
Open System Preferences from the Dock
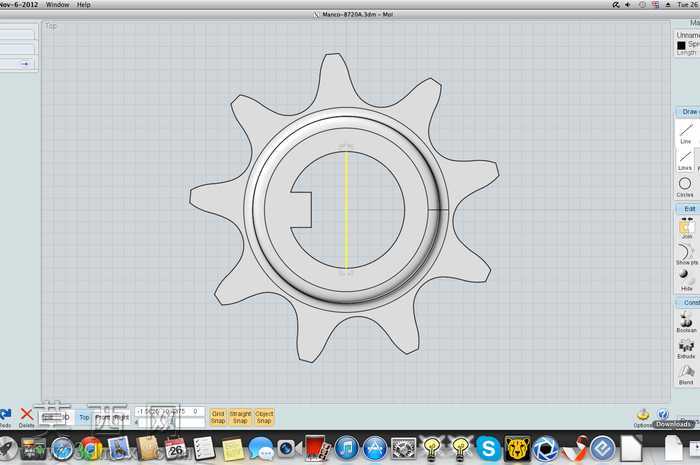click(403, 448)
